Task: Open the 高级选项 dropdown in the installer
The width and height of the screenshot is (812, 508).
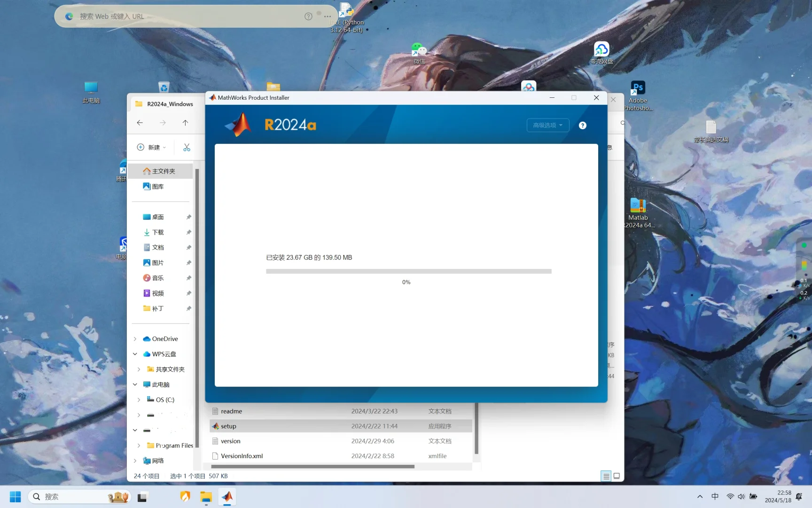Action: (x=548, y=125)
